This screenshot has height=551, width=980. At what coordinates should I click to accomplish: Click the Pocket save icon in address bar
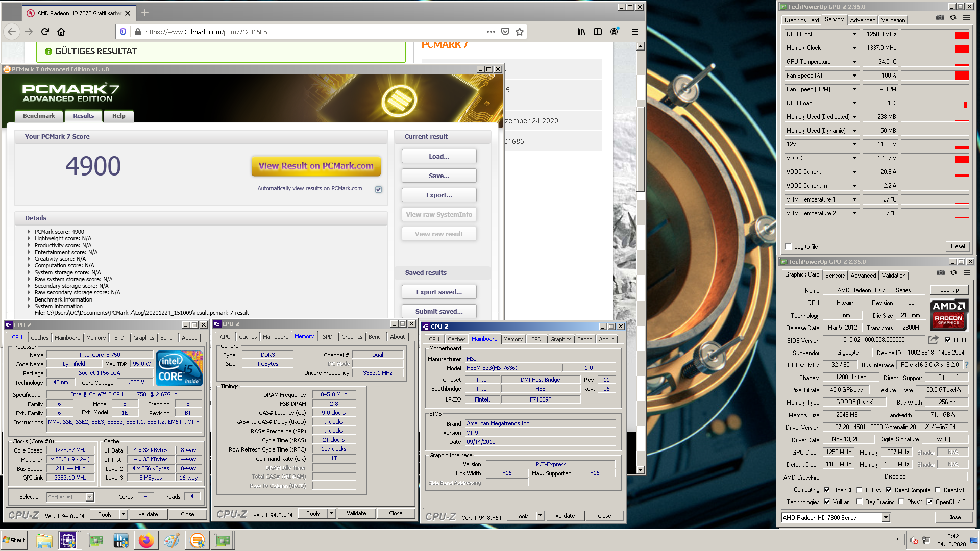[505, 32]
